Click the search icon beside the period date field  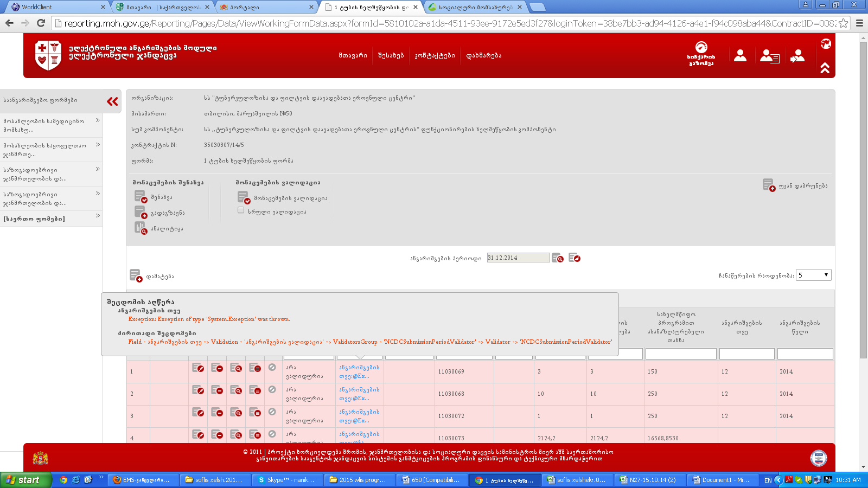pos(557,258)
